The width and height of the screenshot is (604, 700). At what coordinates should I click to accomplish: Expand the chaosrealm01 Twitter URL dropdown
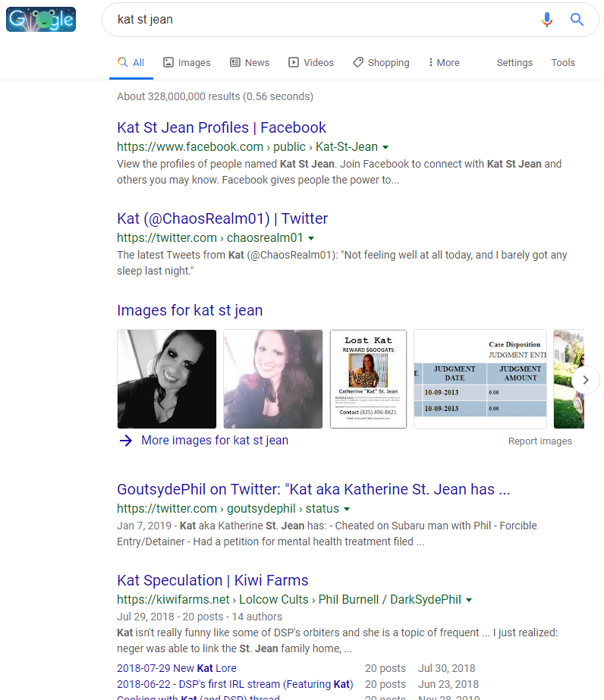click(311, 238)
